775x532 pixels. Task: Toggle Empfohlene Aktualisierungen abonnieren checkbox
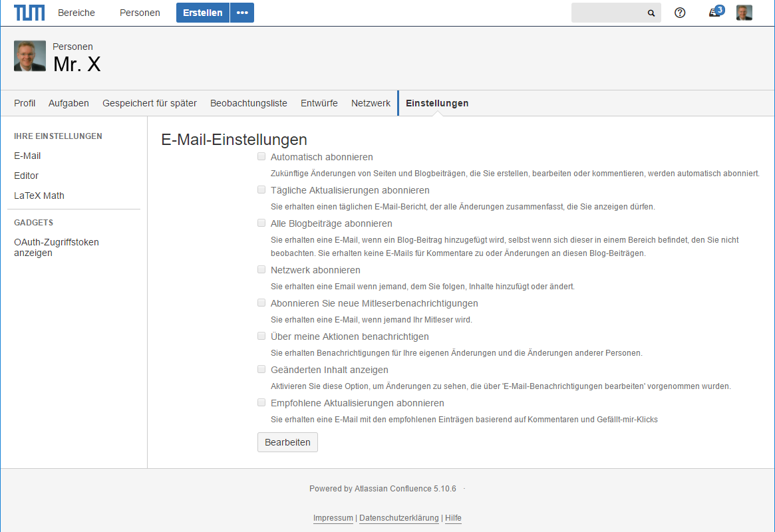click(x=261, y=403)
